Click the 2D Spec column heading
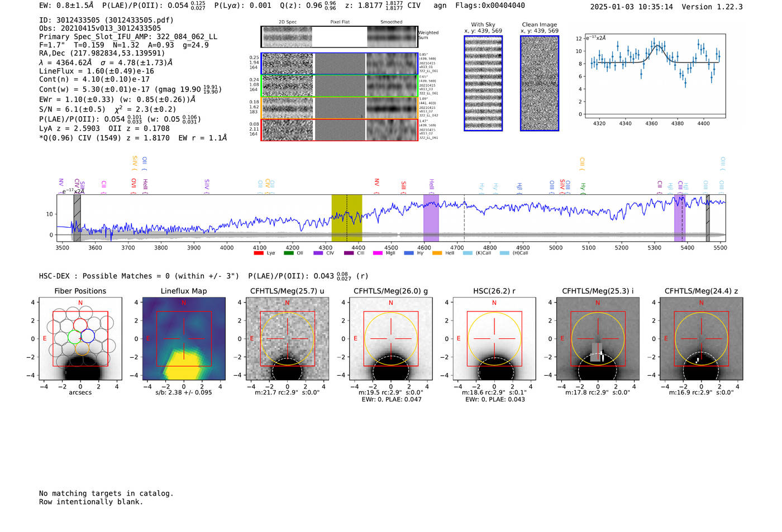 point(288,22)
